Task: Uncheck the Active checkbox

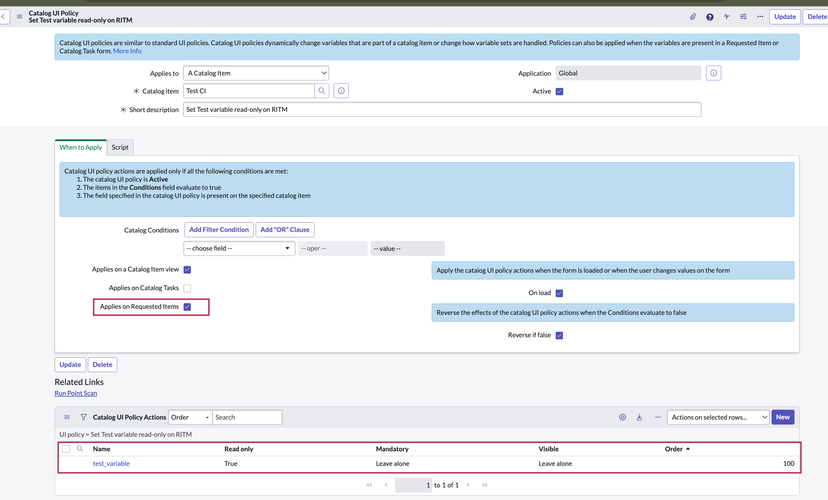Action: pos(559,91)
